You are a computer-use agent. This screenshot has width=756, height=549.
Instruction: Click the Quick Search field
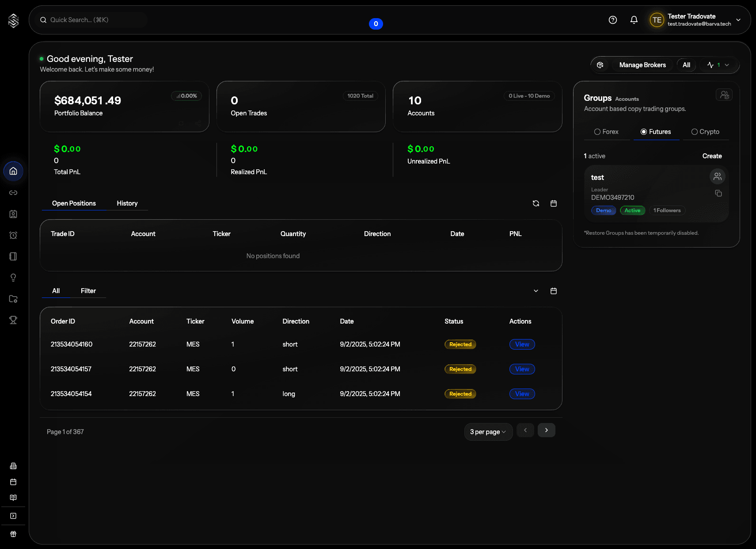[88, 19]
